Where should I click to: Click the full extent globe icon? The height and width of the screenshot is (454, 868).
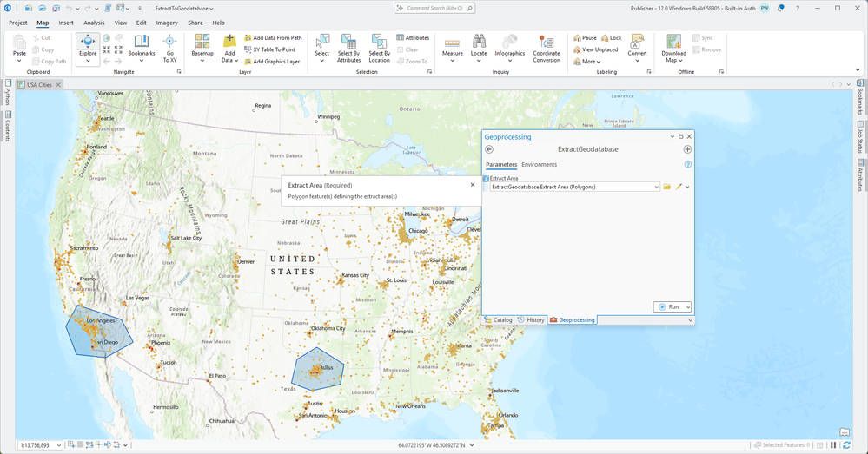point(106,37)
